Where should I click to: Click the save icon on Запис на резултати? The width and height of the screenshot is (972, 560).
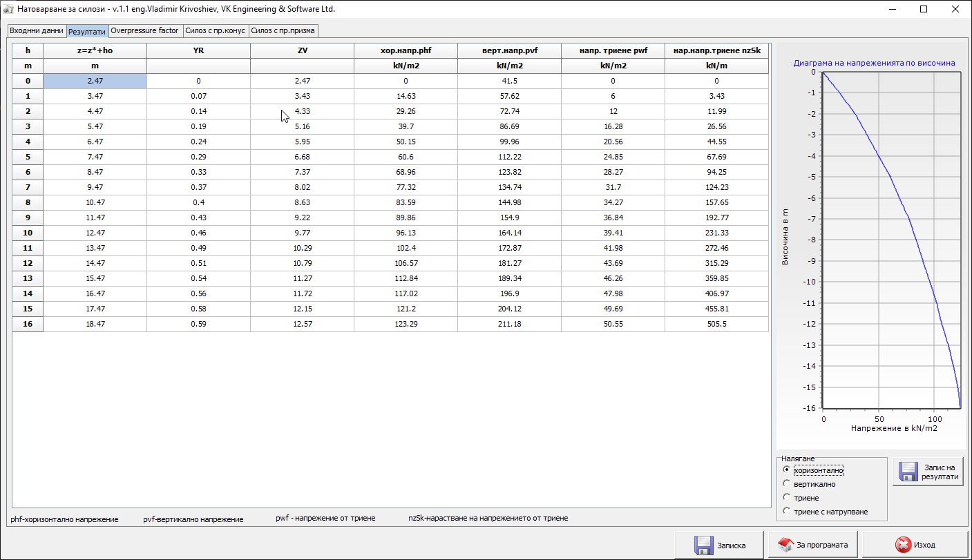click(908, 472)
